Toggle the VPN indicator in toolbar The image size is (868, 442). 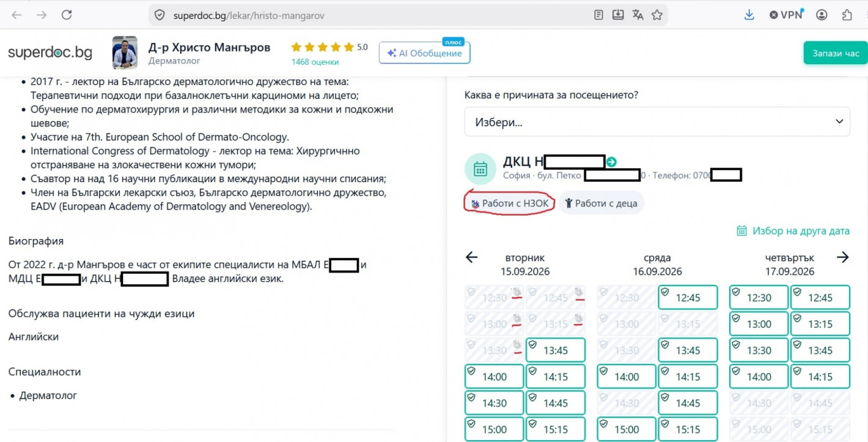tap(786, 15)
